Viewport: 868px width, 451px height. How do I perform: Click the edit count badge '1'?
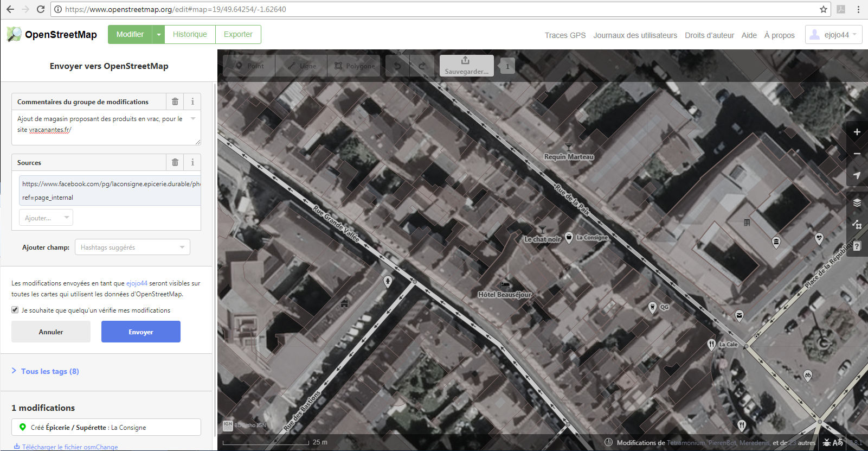[507, 66]
